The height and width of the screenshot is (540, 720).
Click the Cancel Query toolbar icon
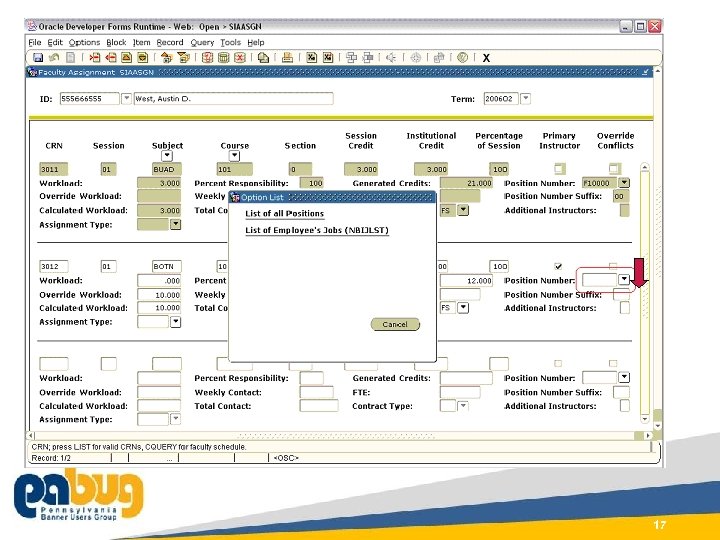click(x=240, y=57)
